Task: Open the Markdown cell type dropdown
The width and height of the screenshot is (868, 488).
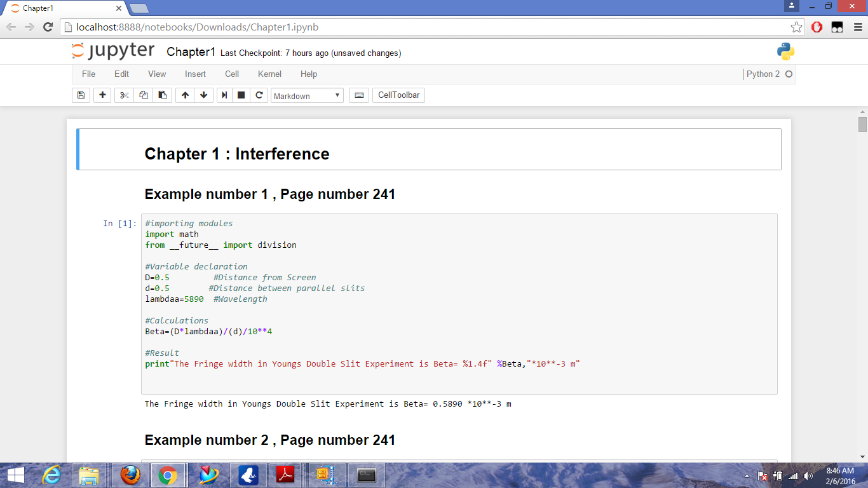Action: coord(307,96)
